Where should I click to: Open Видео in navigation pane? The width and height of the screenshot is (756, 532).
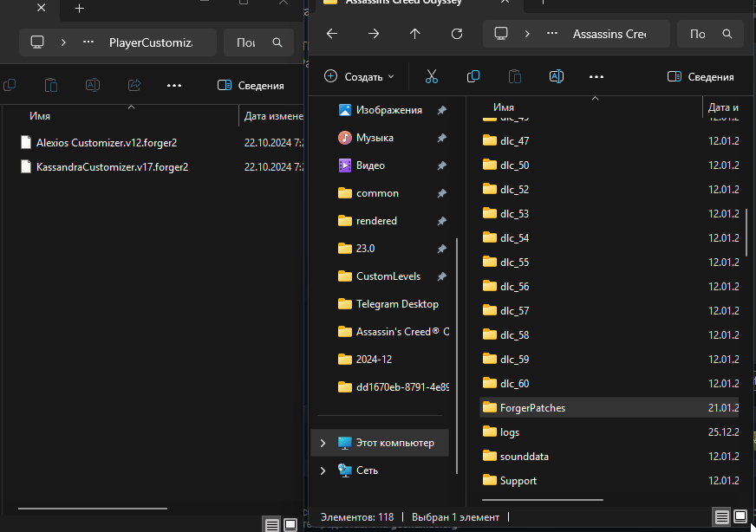pyautogui.click(x=370, y=165)
